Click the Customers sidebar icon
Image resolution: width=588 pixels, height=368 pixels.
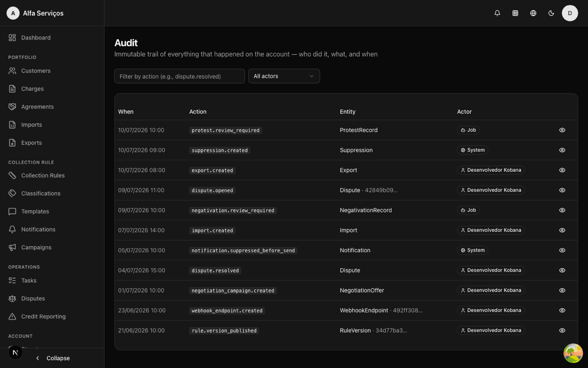tap(12, 71)
